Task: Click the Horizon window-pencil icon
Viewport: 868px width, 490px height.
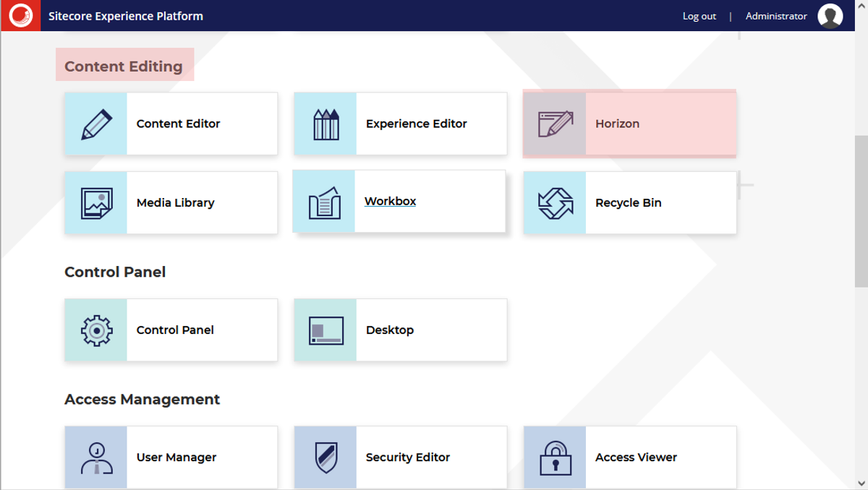Action: tap(555, 124)
